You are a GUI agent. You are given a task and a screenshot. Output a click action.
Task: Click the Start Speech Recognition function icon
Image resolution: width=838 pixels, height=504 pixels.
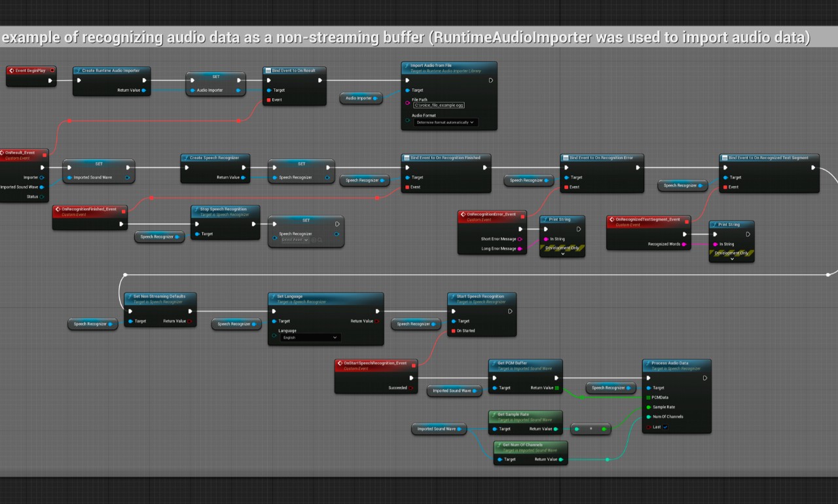coord(453,297)
